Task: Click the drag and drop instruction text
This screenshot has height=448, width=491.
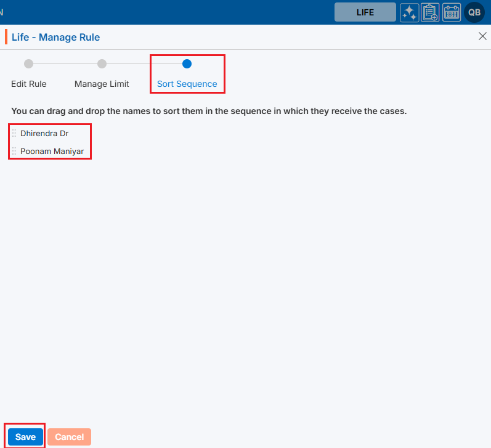Action: 209,112
